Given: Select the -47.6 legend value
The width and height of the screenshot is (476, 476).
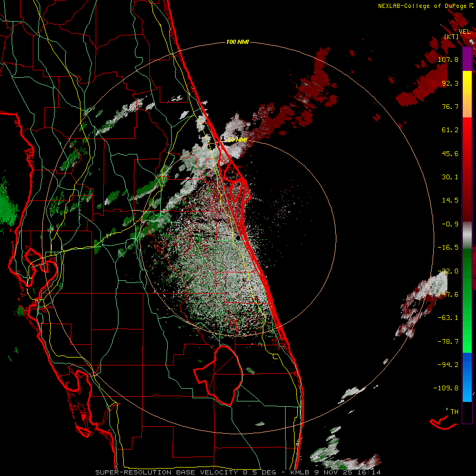Looking at the screenshot, I should tap(448, 295).
